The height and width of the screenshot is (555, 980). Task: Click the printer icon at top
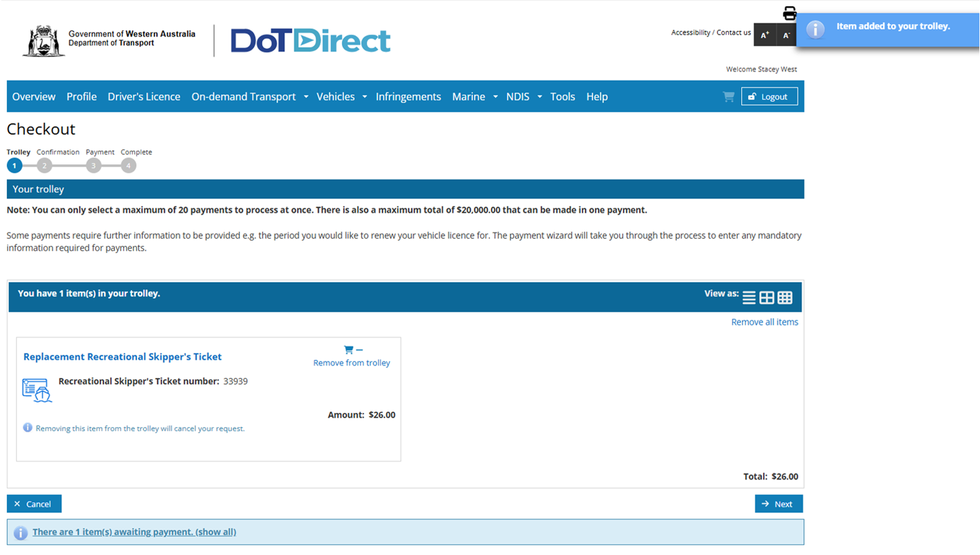[x=790, y=13]
